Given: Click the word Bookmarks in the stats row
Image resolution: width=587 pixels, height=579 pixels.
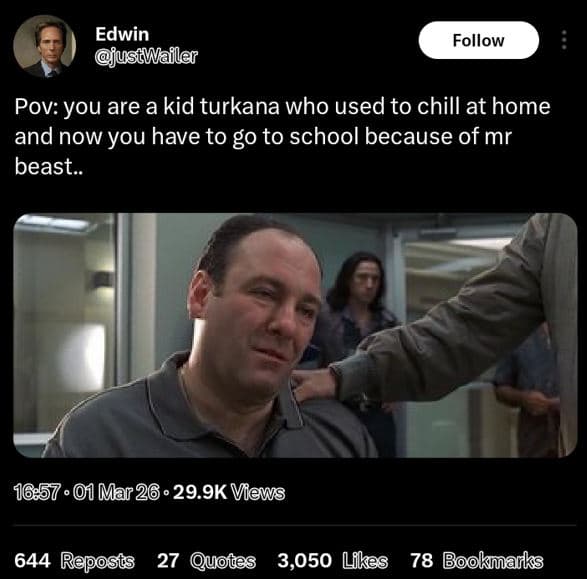Looking at the screenshot, I should pos(493,561).
